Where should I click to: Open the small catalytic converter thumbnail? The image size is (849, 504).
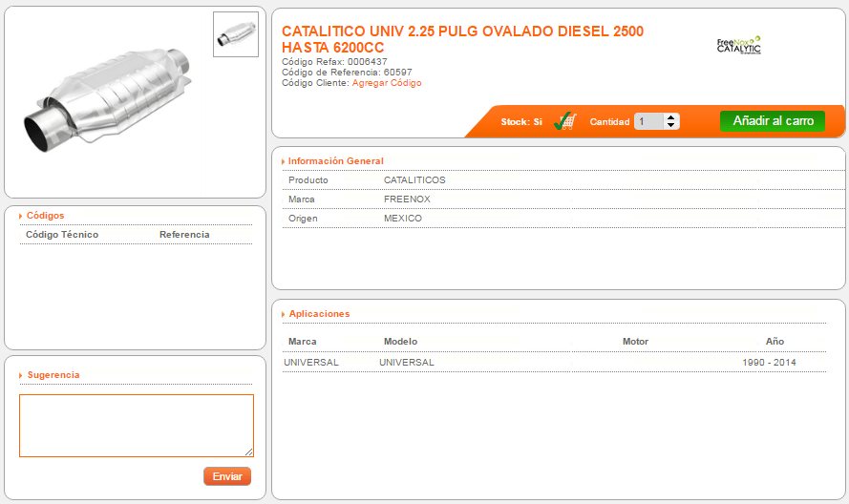coord(236,34)
